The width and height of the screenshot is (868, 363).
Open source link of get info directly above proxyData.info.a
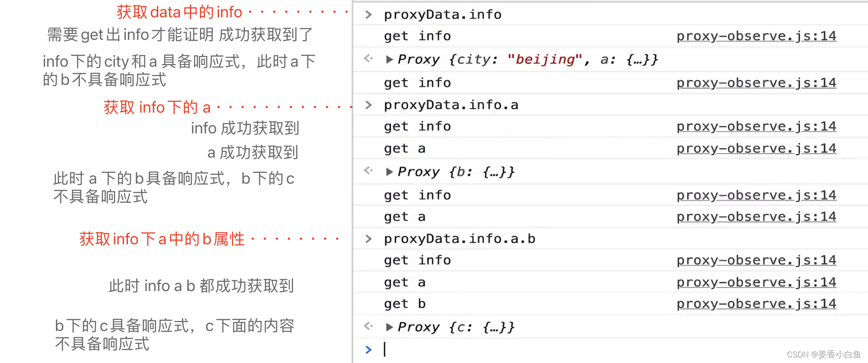(756, 83)
